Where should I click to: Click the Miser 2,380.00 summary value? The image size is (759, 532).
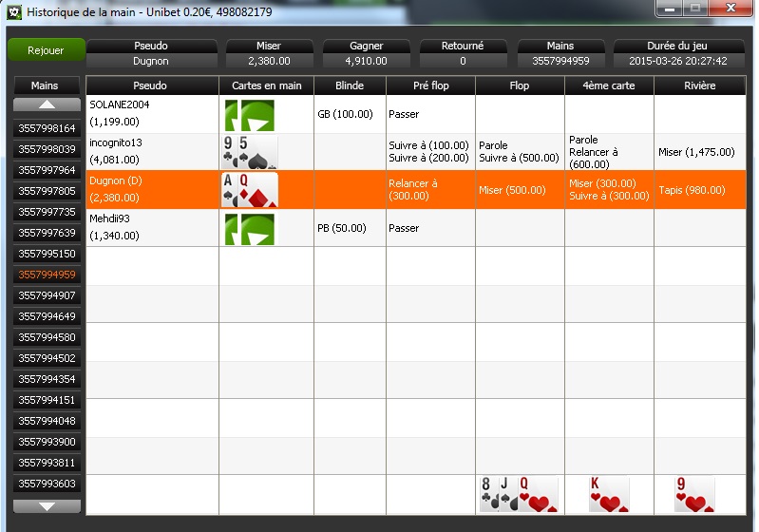point(269,61)
